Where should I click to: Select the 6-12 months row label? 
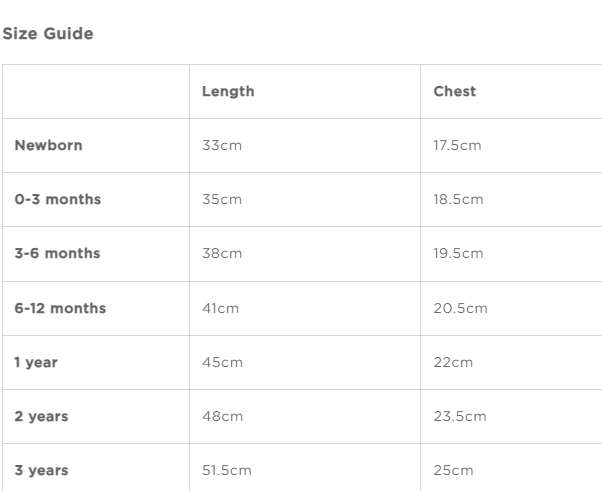click(60, 308)
